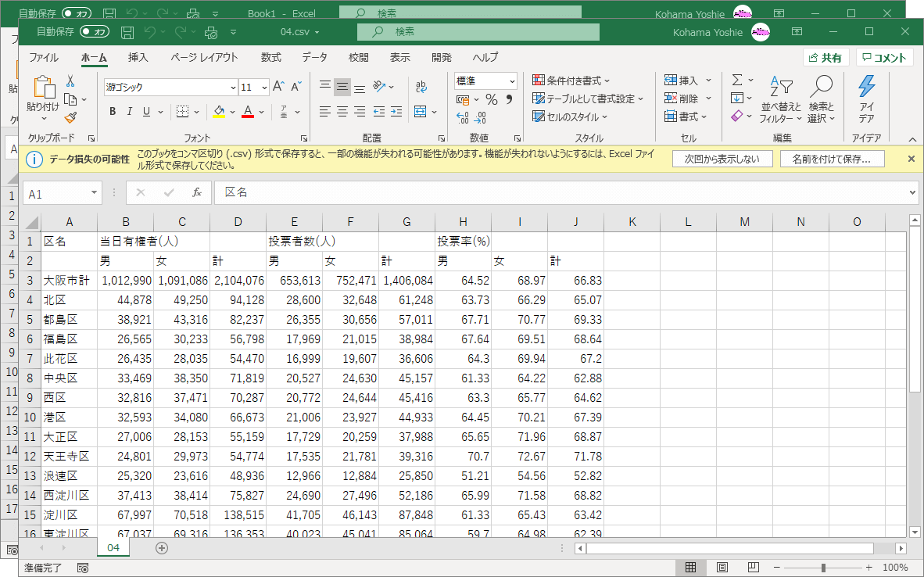The width and height of the screenshot is (924, 577).
Task: Select the Format Painter brush
Action: point(70,117)
